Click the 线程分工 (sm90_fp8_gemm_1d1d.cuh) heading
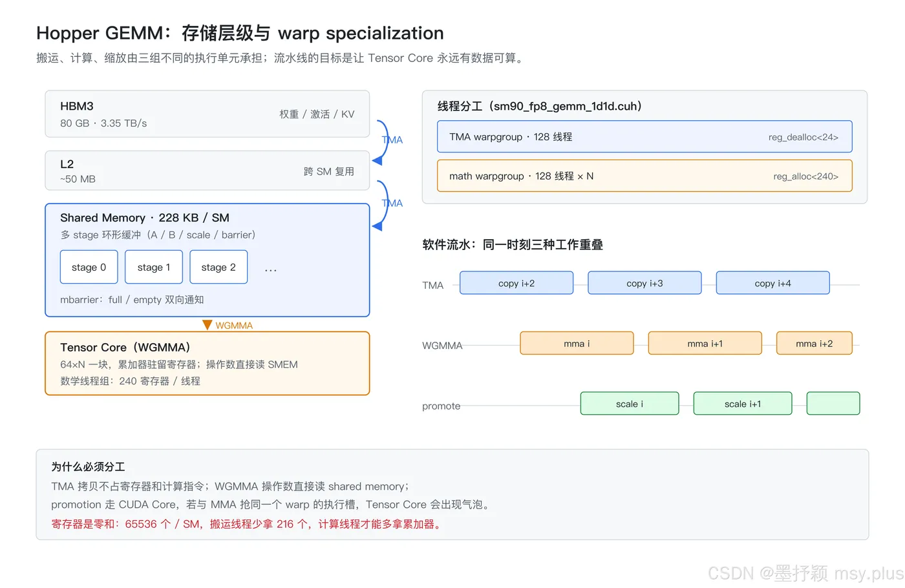This screenshot has width=905, height=588. 539,106
